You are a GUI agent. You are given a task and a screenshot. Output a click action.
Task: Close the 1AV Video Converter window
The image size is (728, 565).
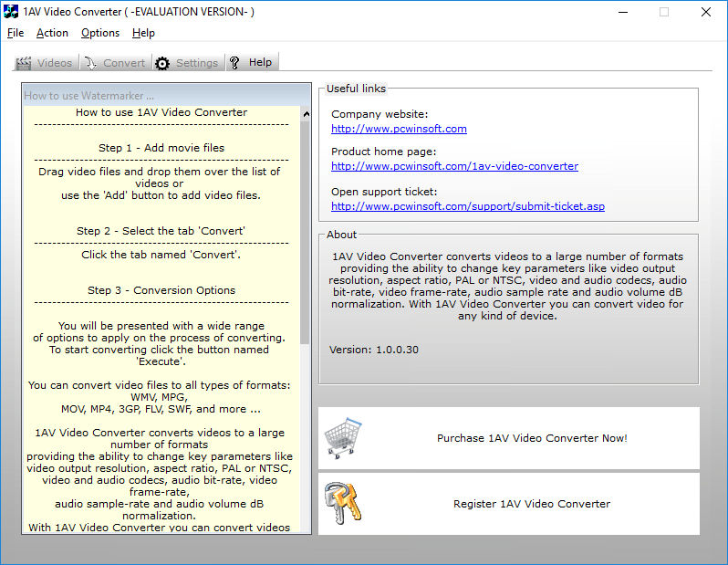pos(706,12)
